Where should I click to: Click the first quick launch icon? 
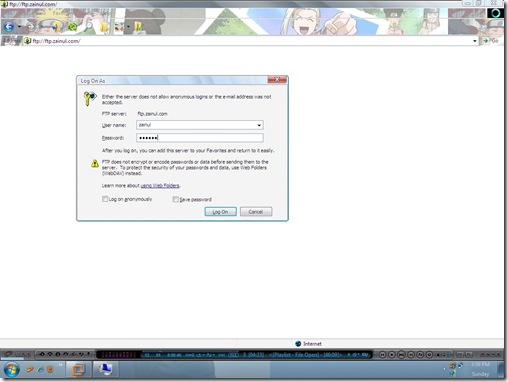click(x=30, y=369)
